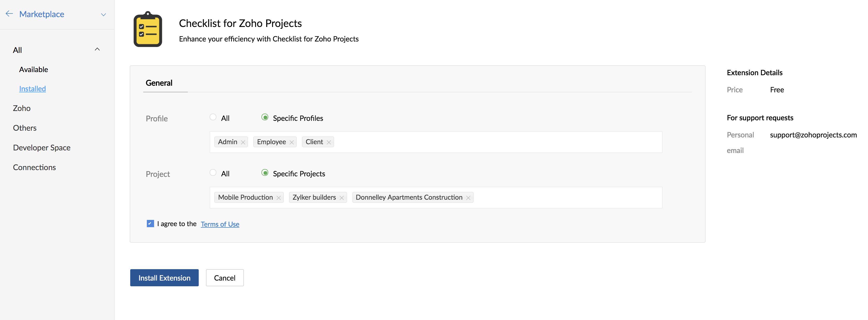Remove the Client profile tag

coord(329,142)
